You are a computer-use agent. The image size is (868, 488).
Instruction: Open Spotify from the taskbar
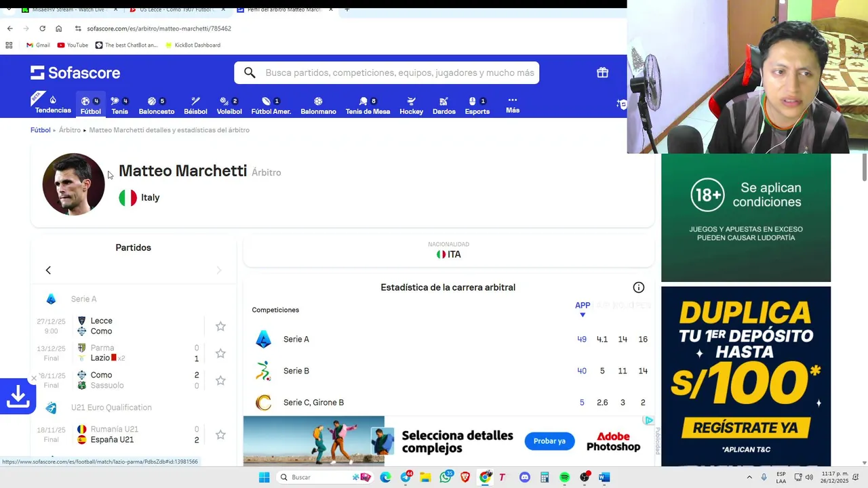[x=564, y=477]
